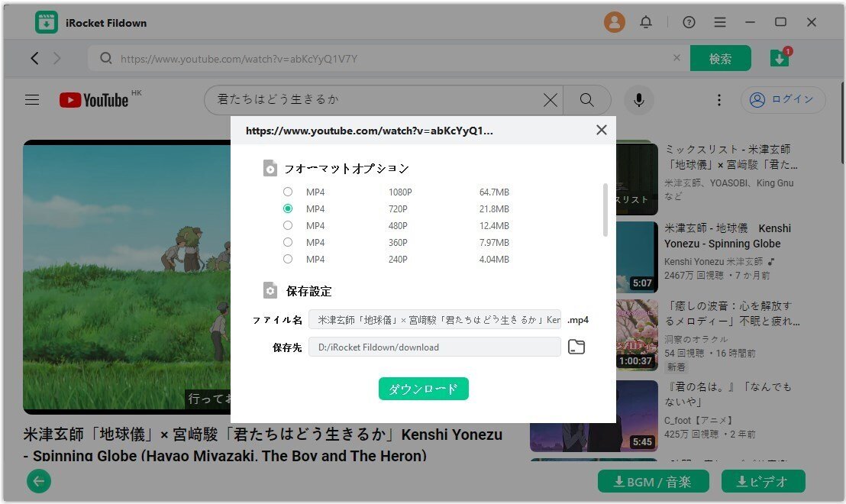This screenshot has height=504, width=846.
Task: Edit the 保存先 save path field
Action: click(435, 347)
